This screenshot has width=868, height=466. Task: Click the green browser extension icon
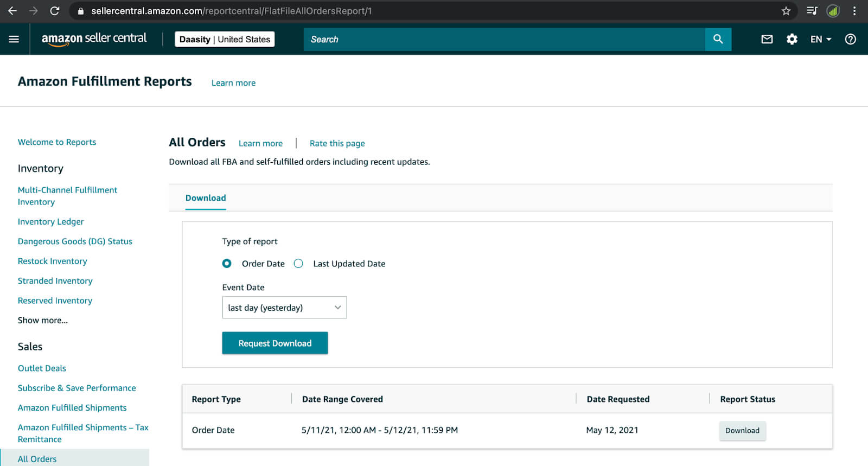click(833, 11)
